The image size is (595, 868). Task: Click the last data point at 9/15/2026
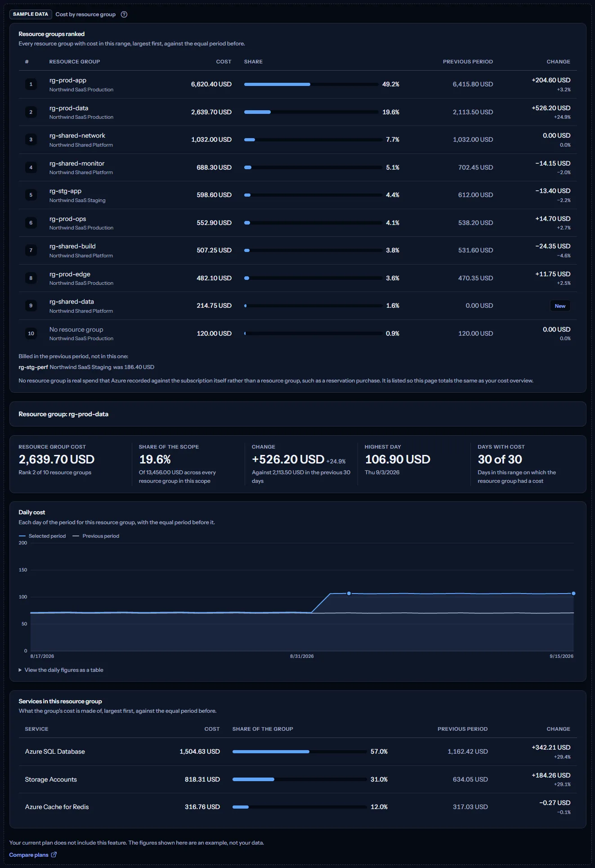573,594
